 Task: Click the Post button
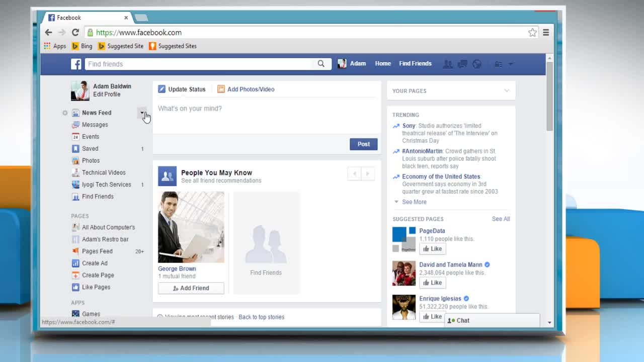pyautogui.click(x=364, y=144)
